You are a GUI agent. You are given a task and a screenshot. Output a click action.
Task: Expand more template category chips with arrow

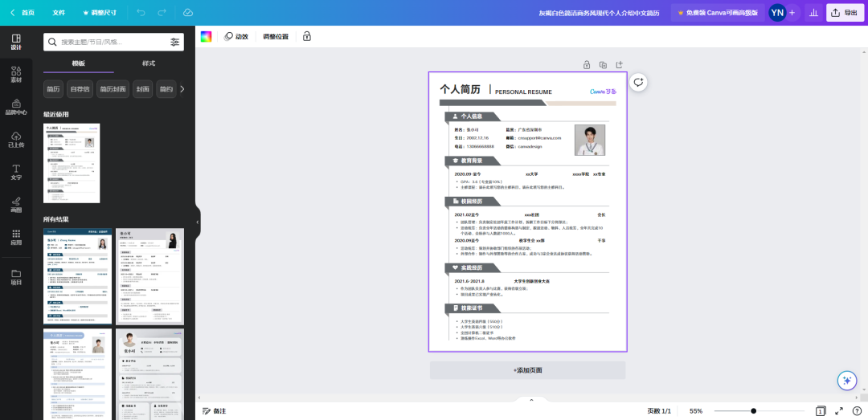click(182, 89)
